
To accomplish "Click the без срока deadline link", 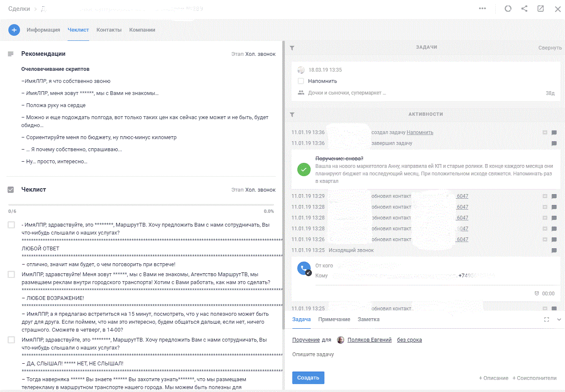I will tap(409, 340).
